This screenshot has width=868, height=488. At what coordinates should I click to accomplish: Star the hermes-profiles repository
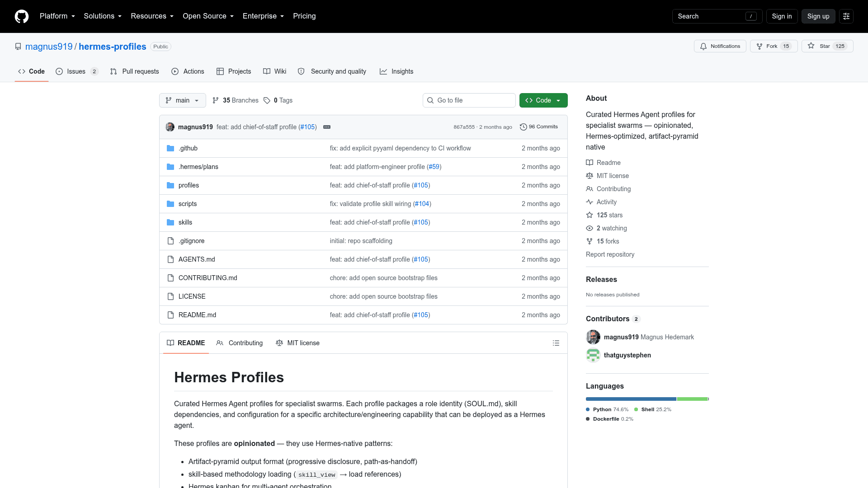(827, 46)
